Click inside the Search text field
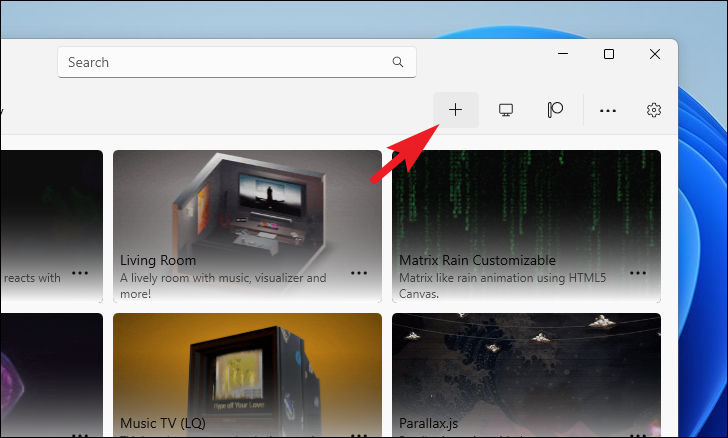728x438 pixels. [237, 62]
